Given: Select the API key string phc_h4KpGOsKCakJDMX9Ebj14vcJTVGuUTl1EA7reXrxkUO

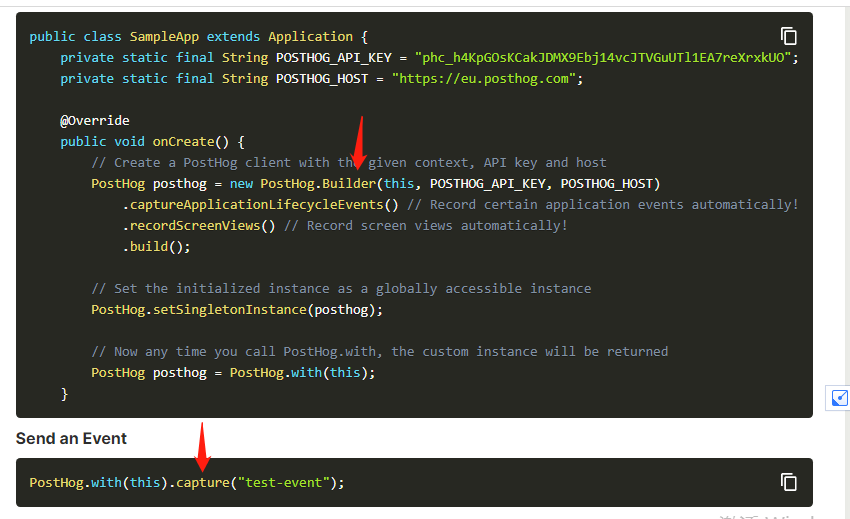Looking at the screenshot, I should 603,57.
